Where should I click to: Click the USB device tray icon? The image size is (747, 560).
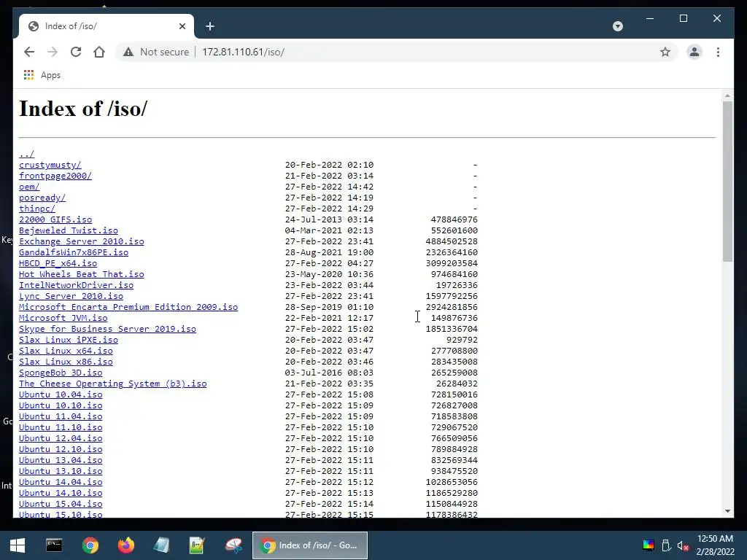(x=666, y=545)
